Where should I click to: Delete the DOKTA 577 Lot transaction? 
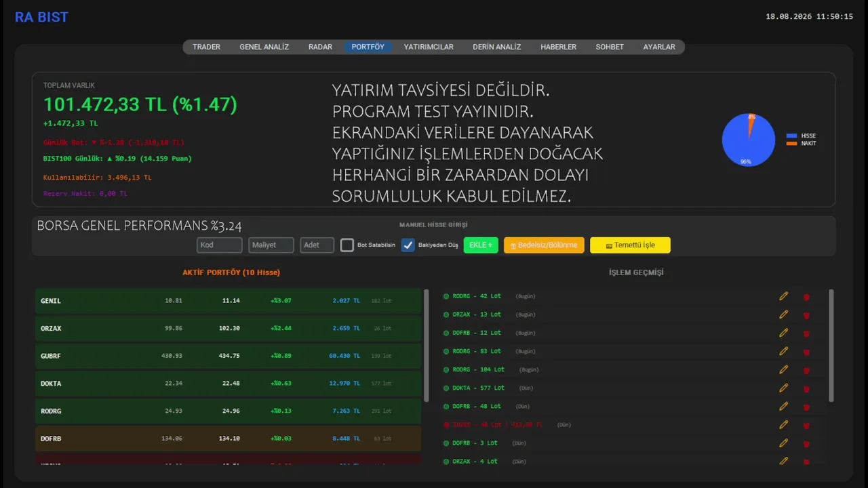click(806, 388)
